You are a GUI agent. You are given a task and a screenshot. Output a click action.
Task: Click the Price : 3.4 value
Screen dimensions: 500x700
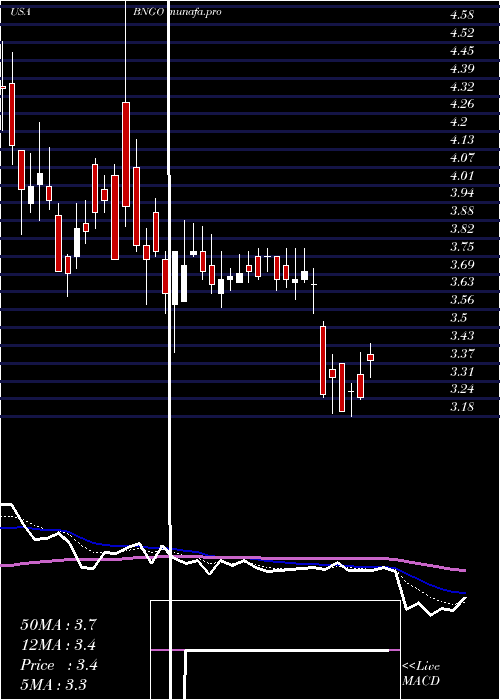[x=58, y=665]
